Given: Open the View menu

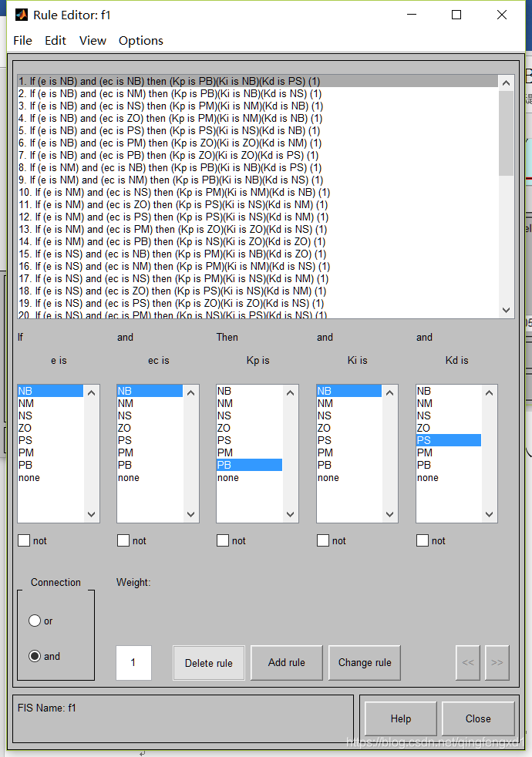Looking at the screenshot, I should tap(93, 41).
